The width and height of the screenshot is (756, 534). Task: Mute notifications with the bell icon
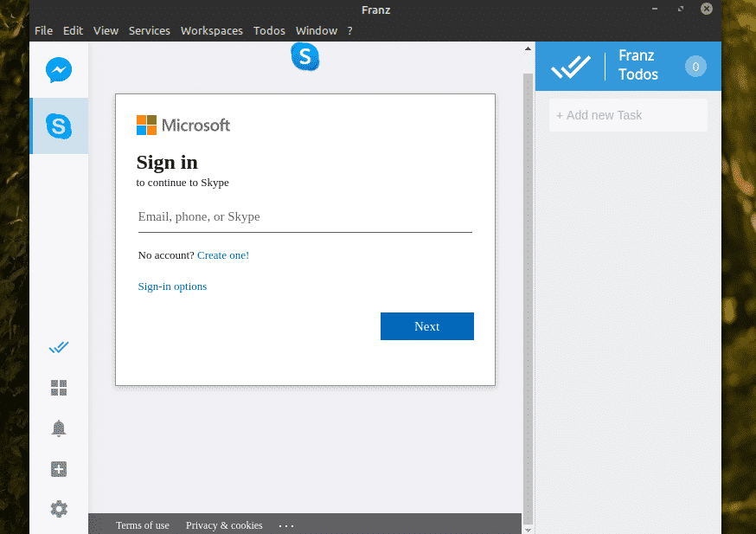click(59, 428)
